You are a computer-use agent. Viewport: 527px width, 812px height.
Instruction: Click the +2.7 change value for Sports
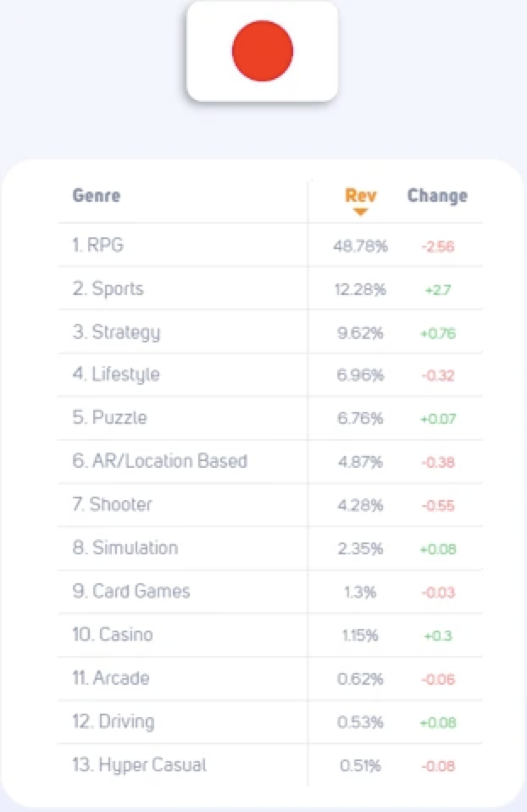click(438, 290)
